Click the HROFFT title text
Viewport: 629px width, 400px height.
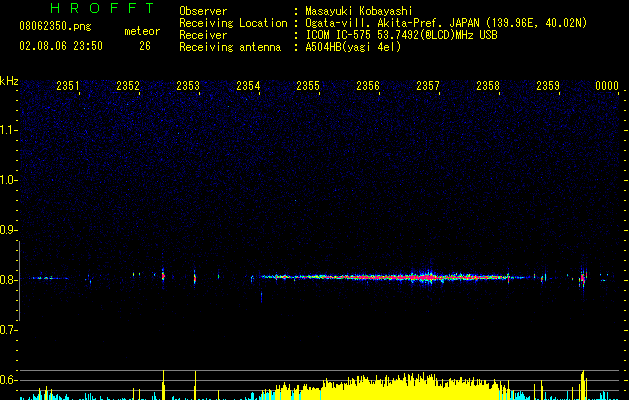pyautogui.click(x=102, y=8)
